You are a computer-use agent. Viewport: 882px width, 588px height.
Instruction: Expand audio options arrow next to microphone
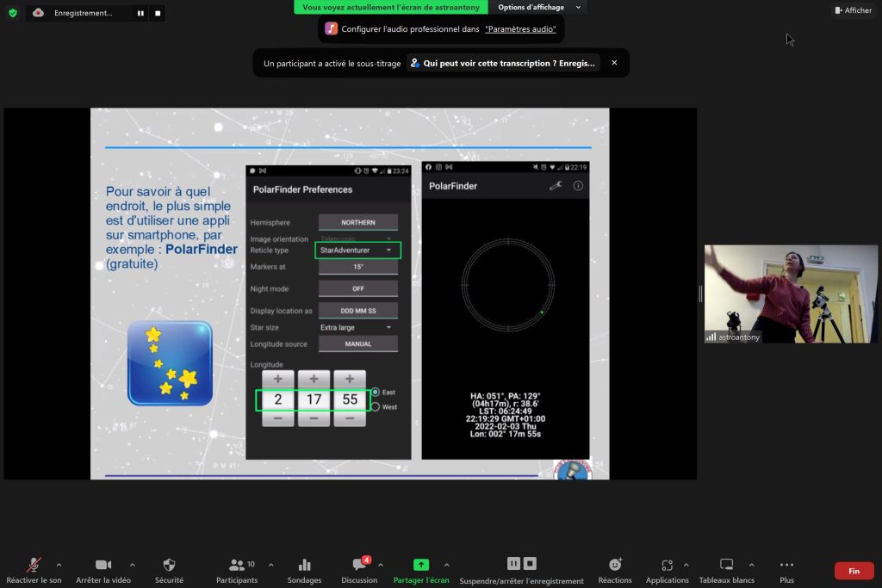click(x=59, y=565)
